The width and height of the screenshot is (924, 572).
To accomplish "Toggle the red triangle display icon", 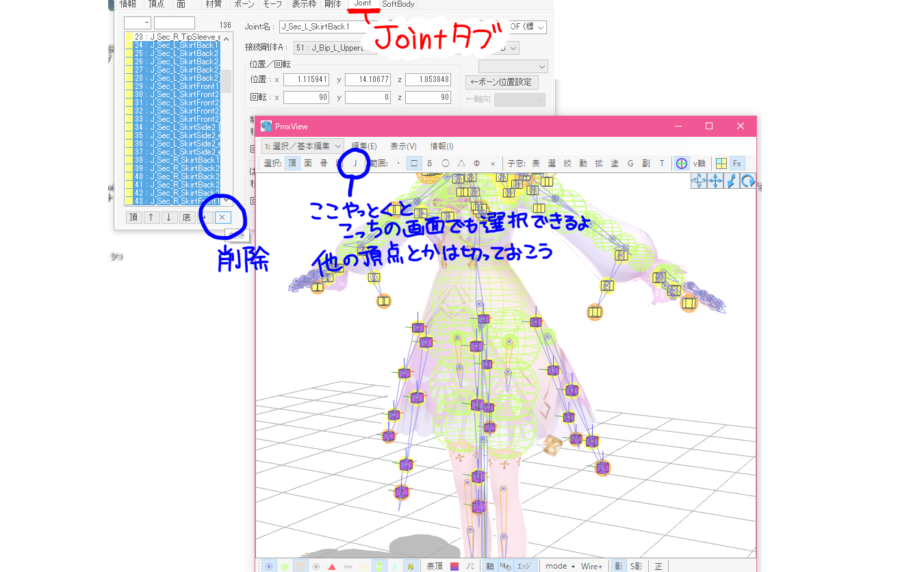I will 331,566.
